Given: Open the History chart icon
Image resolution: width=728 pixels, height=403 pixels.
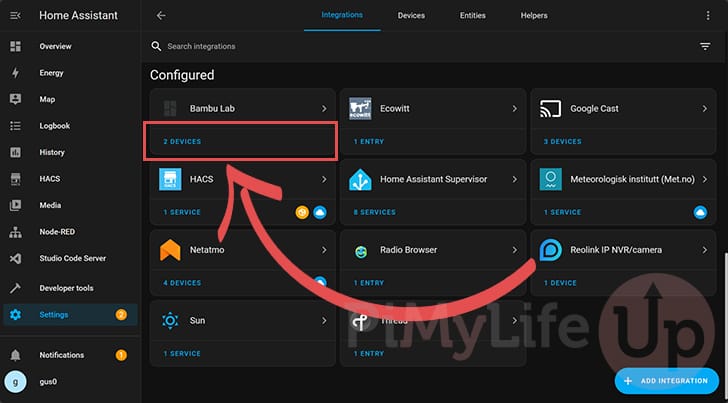Looking at the screenshot, I should [15, 152].
